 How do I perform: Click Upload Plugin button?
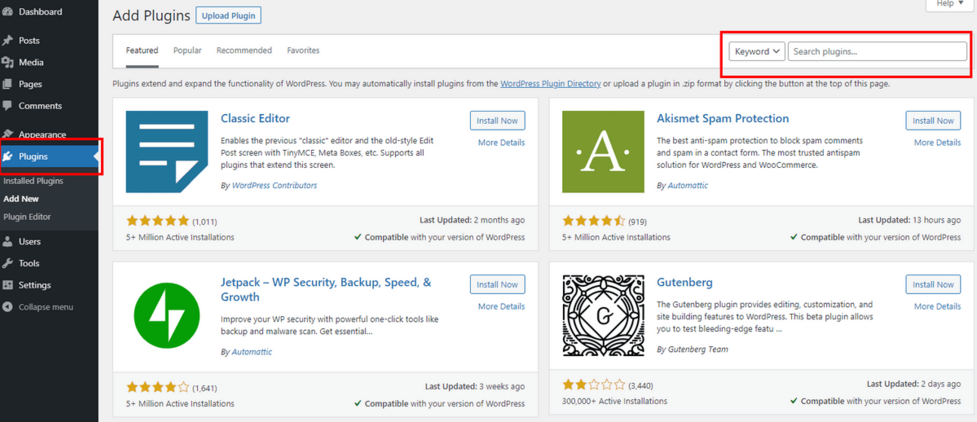tap(229, 16)
